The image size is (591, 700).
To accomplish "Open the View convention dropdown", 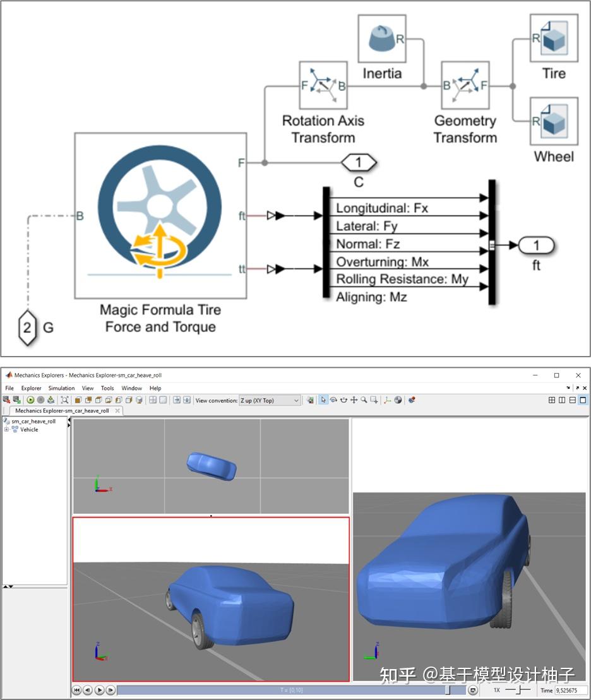I will tap(270, 400).
